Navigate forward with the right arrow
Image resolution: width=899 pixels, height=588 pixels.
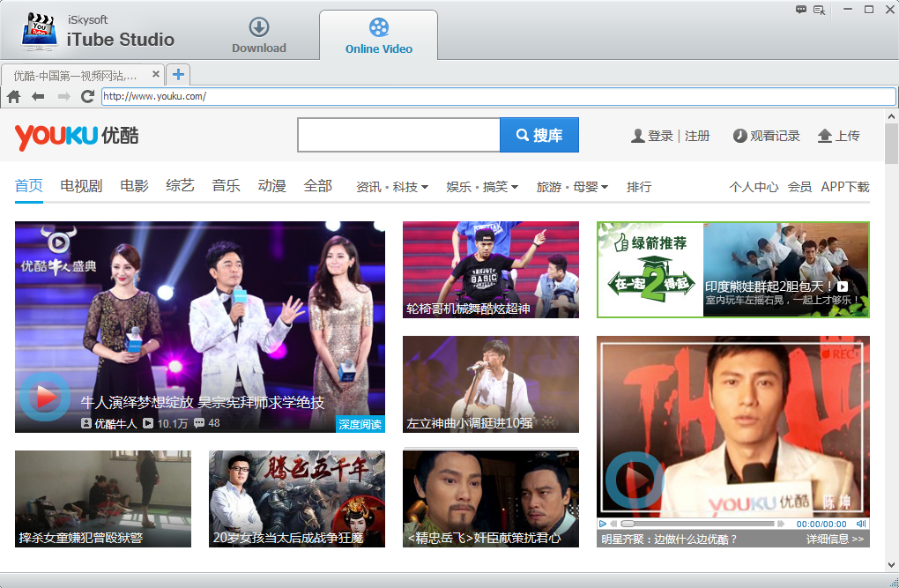click(x=63, y=96)
